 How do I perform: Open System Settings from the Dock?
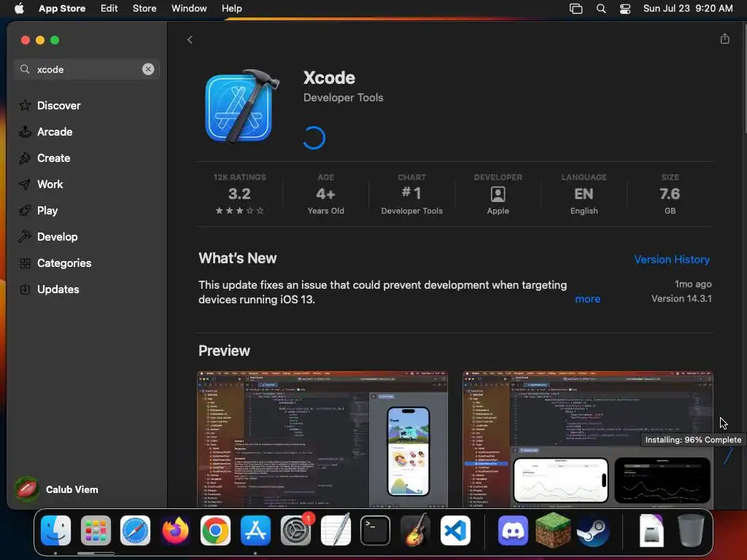[x=295, y=531]
